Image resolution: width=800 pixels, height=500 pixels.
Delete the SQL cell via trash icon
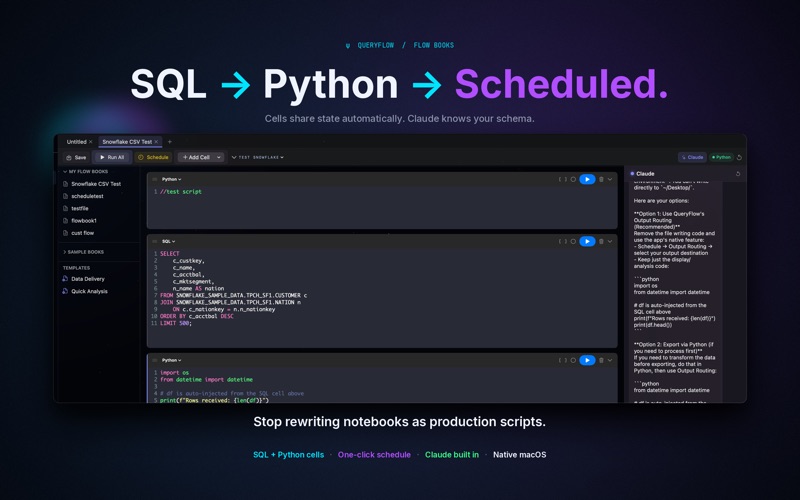click(601, 241)
